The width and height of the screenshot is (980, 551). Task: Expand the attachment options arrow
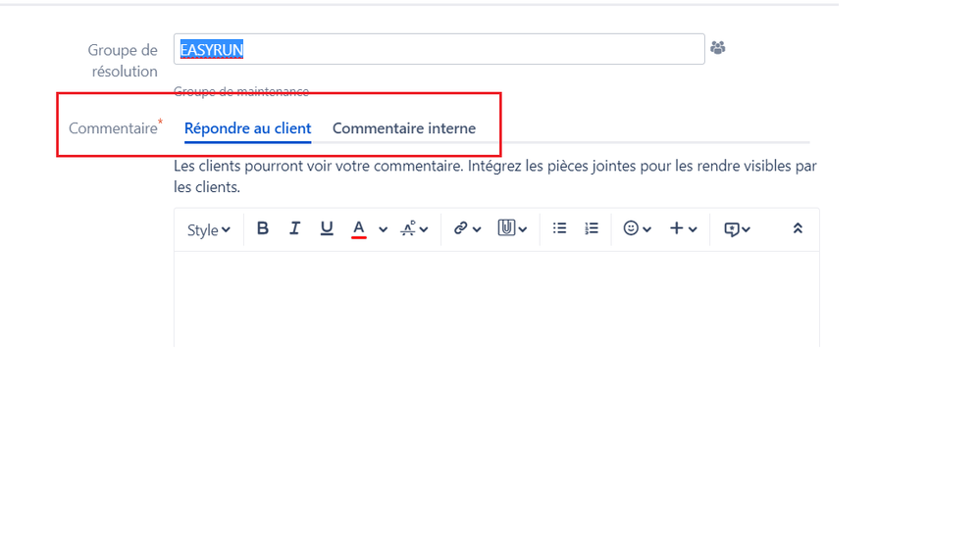pyautogui.click(x=523, y=229)
